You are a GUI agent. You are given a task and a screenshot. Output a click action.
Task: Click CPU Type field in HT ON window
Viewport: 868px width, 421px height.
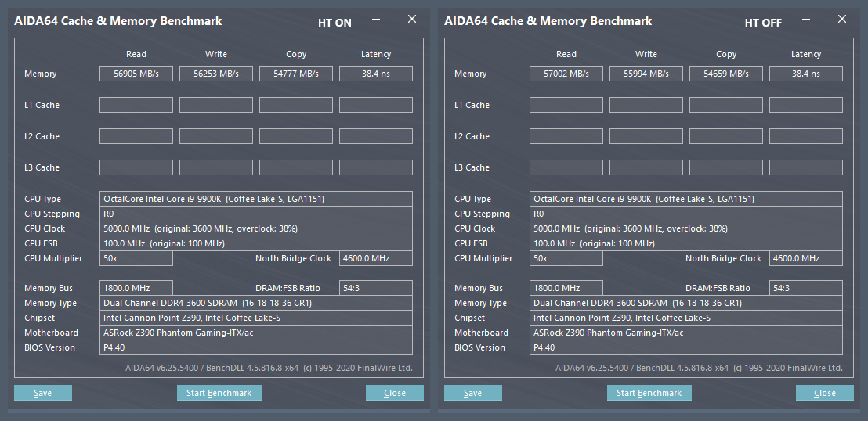point(257,199)
